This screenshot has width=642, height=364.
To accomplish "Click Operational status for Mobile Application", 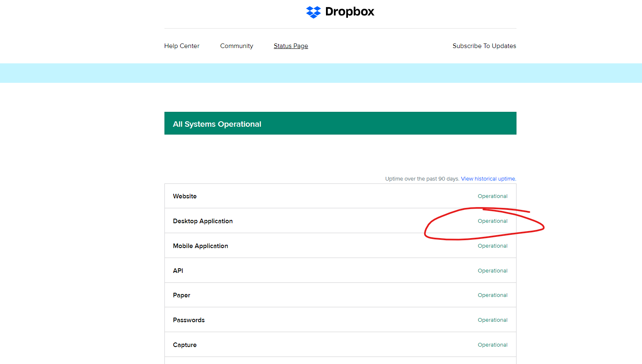I will point(492,246).
